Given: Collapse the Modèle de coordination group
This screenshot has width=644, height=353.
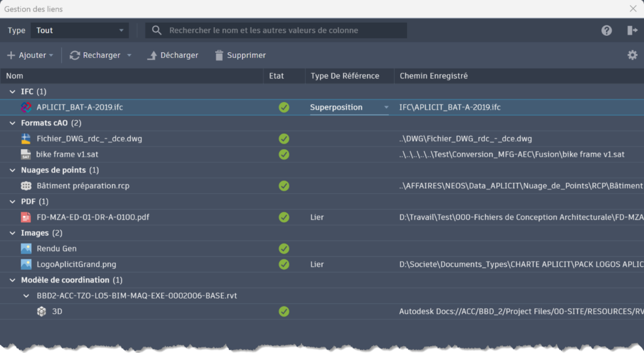Looking at the screenshot, I should [13, 280].
